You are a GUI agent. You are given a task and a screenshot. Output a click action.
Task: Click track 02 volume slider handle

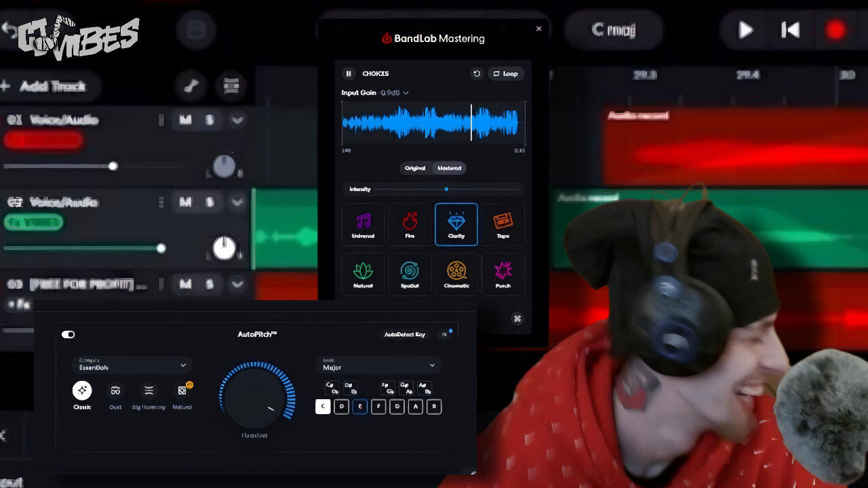[x=161, y=248]
